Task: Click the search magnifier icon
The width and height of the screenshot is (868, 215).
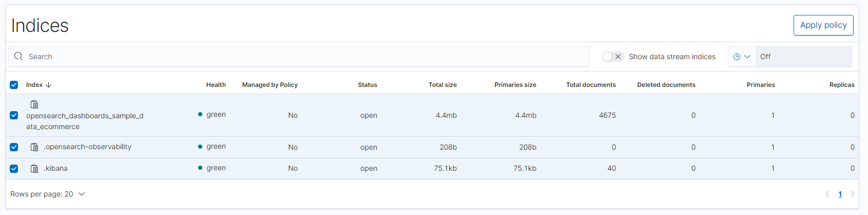Action: pos(18,57)
